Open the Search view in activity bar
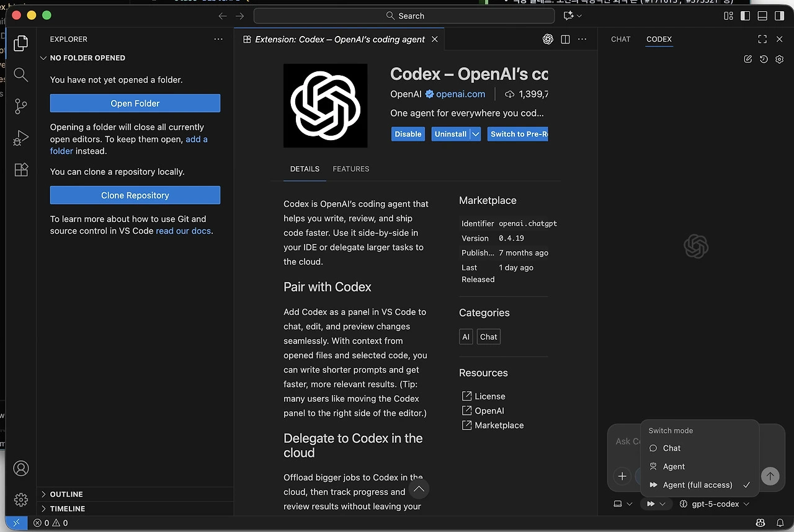The image size is (794, 532). (x=20, y=75)
